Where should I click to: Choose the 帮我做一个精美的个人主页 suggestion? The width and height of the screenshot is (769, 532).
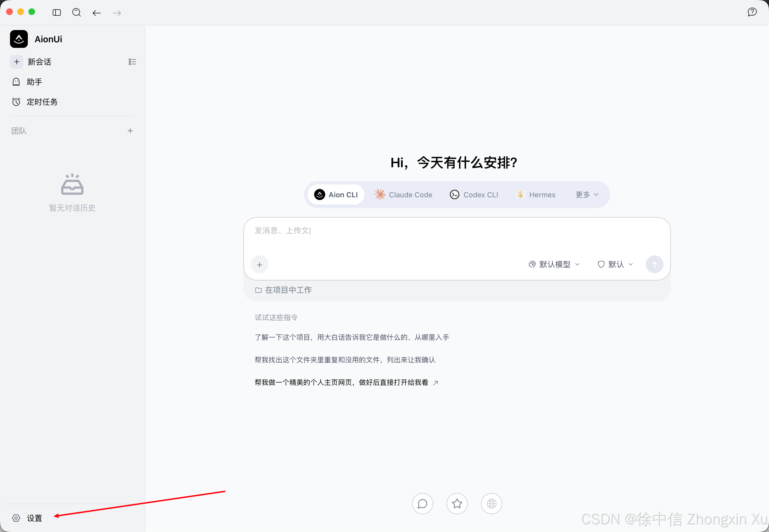coord(347,383)
